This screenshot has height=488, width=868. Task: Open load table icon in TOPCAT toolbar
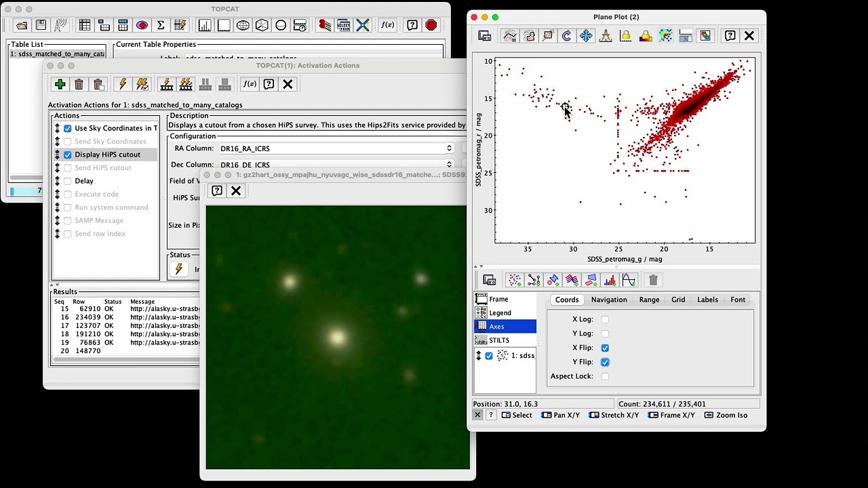[22, 26]
